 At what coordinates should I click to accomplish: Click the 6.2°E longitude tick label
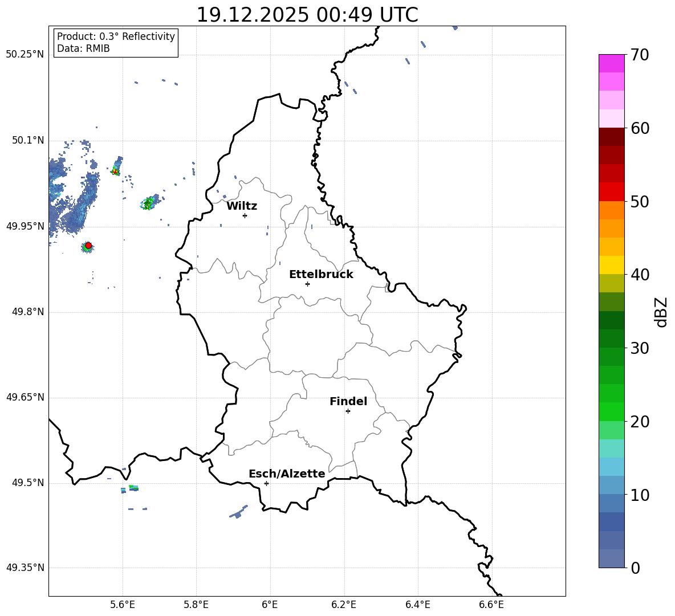tap(344, 605)
